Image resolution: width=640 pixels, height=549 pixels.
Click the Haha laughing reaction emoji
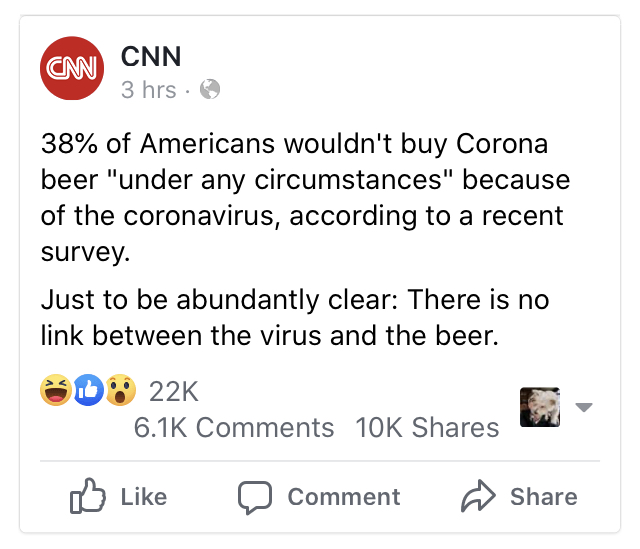[55, 391]
